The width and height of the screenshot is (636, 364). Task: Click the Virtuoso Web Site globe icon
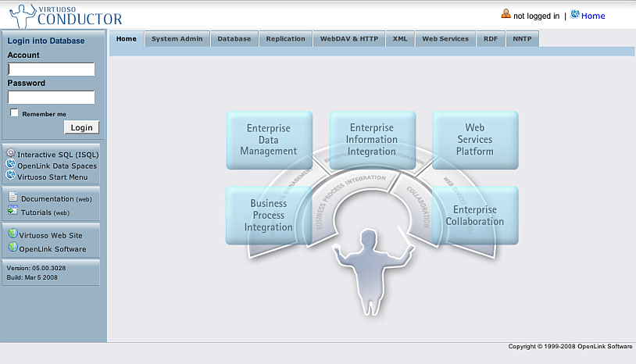(x=13, y=234)
